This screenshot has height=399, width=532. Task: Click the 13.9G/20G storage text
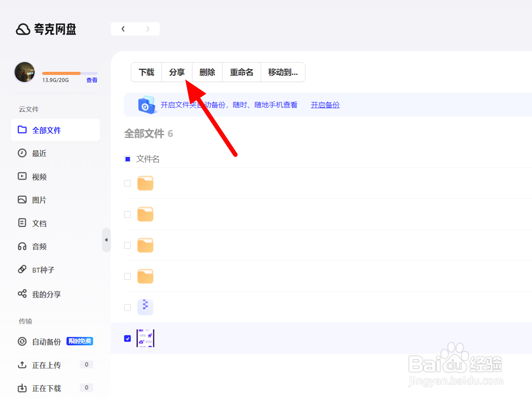(55, 80)
